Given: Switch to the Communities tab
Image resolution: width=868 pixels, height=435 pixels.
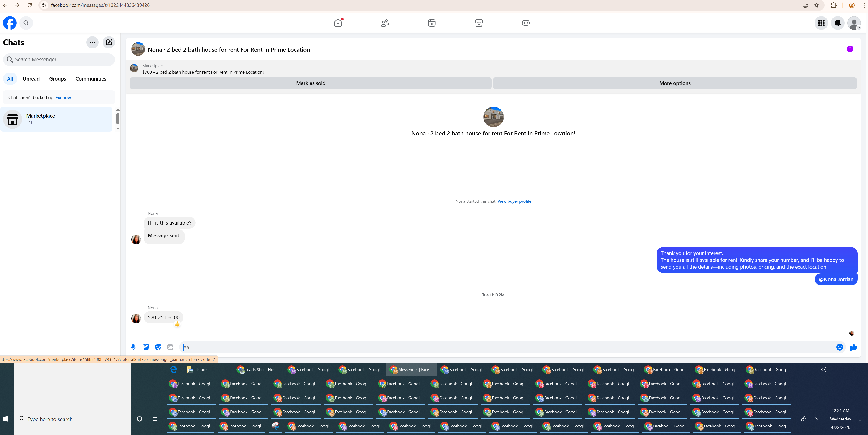Looking at the screenshot, I should click(x=91, y=79).
